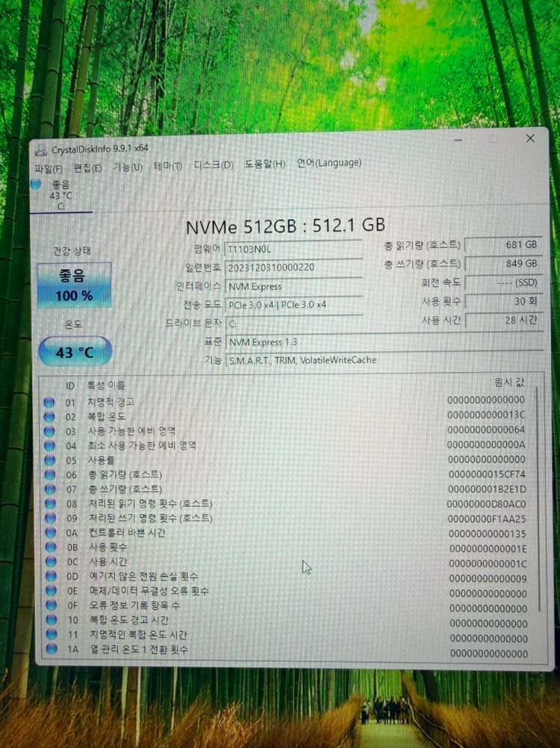This screenshot has width=560, height=748.
Task: Select attribute name 최소 사용 가능한 예비 영역
Action: (x=142, y=445)
